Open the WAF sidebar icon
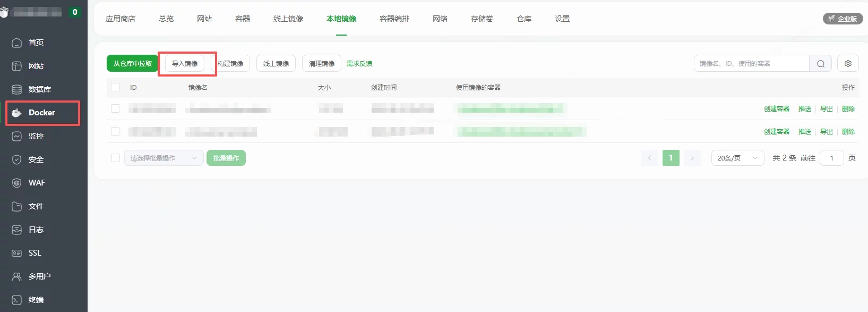 point(17,183)
